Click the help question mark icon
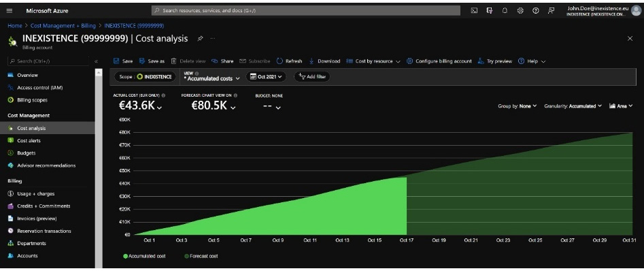 tap(536, 11)
